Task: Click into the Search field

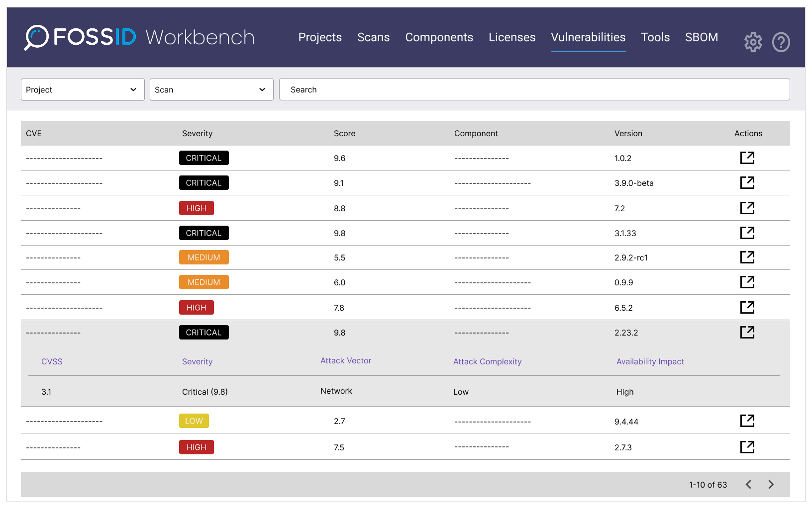Action: click(x=534, y=89)
